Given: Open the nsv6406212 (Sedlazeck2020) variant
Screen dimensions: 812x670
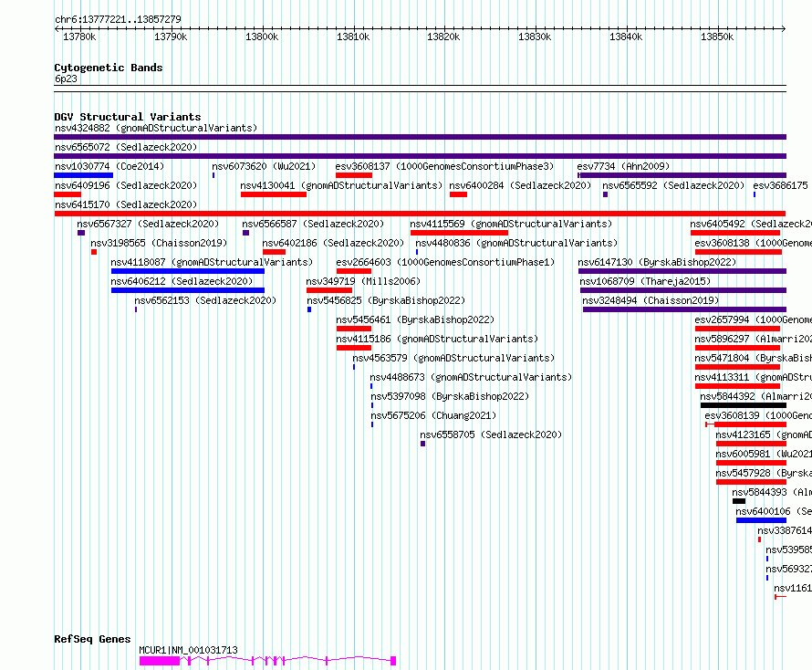Looking at the screenshot, I should coord(182,281).
